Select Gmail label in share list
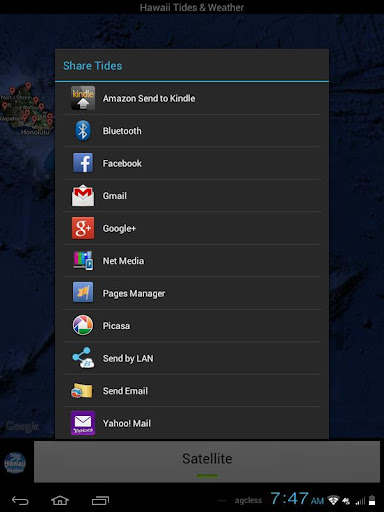 pos(115,196)
